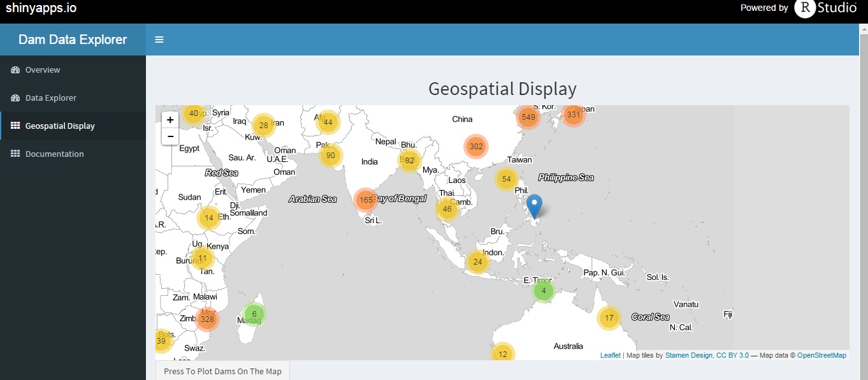Click the Dam Data Explorer title
Viewport: 868px width, 380px height.
pos(73,40)
